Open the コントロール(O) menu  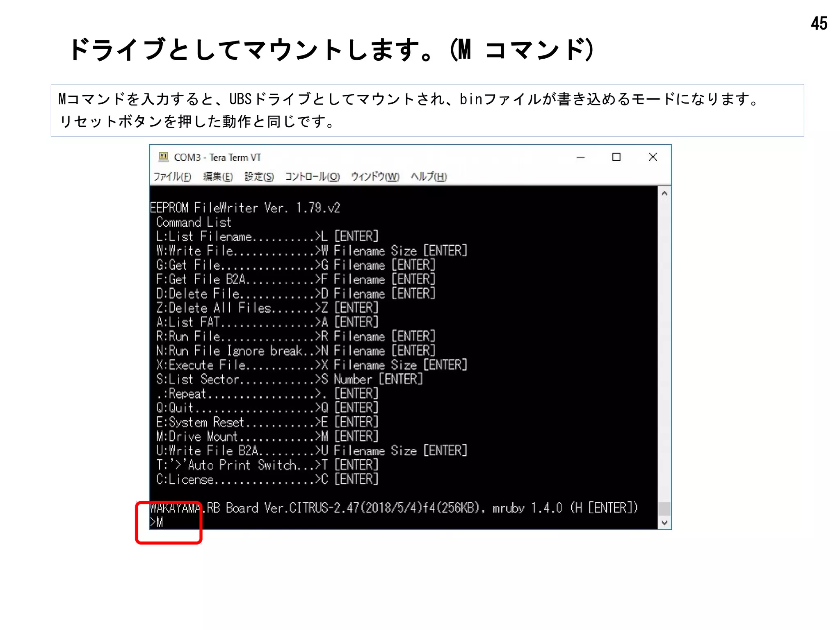click(x=313, y=176)
